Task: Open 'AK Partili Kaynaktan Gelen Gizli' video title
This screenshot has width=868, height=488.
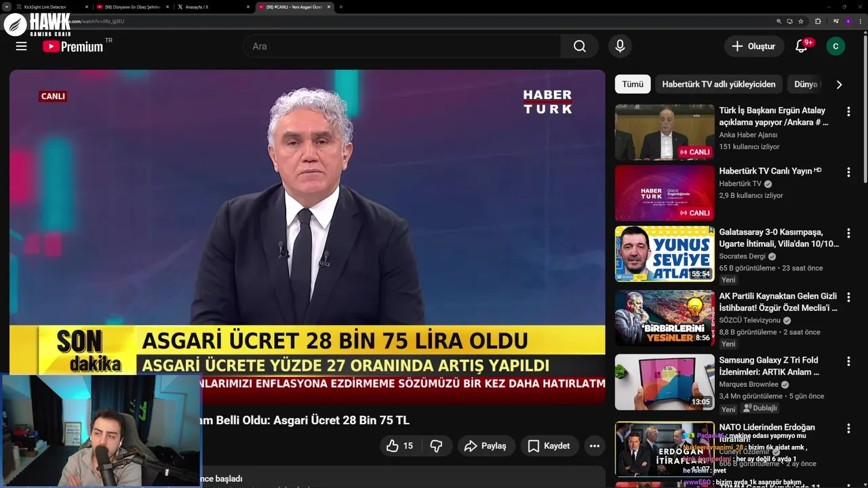Action: pyautogui.click(x=778, y=302)
